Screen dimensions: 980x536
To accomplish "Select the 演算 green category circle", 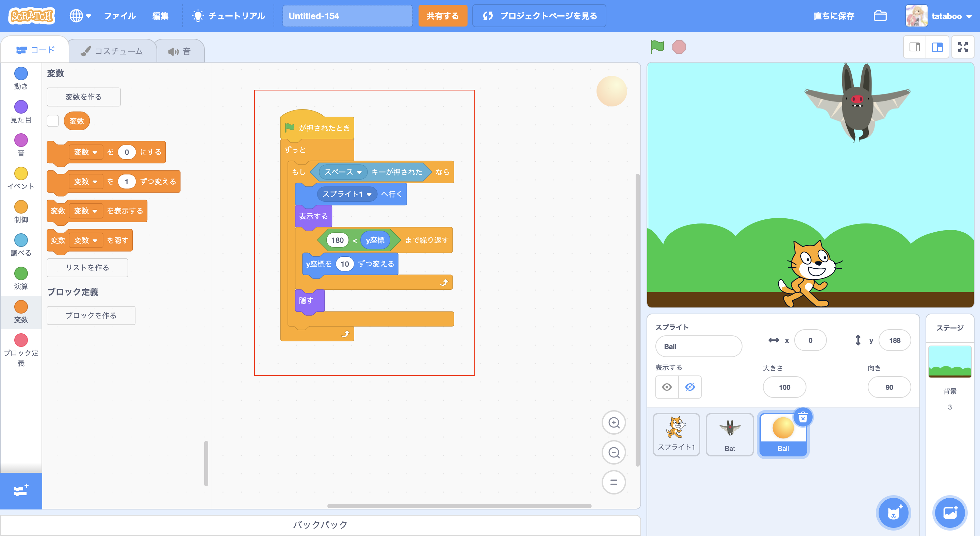I will point(21,273).
